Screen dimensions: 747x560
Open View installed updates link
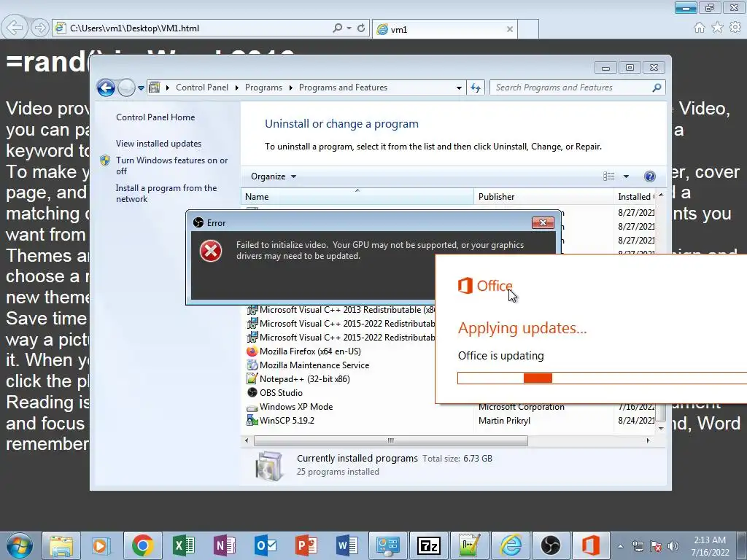pyautogui.click(x=158, y=144)
